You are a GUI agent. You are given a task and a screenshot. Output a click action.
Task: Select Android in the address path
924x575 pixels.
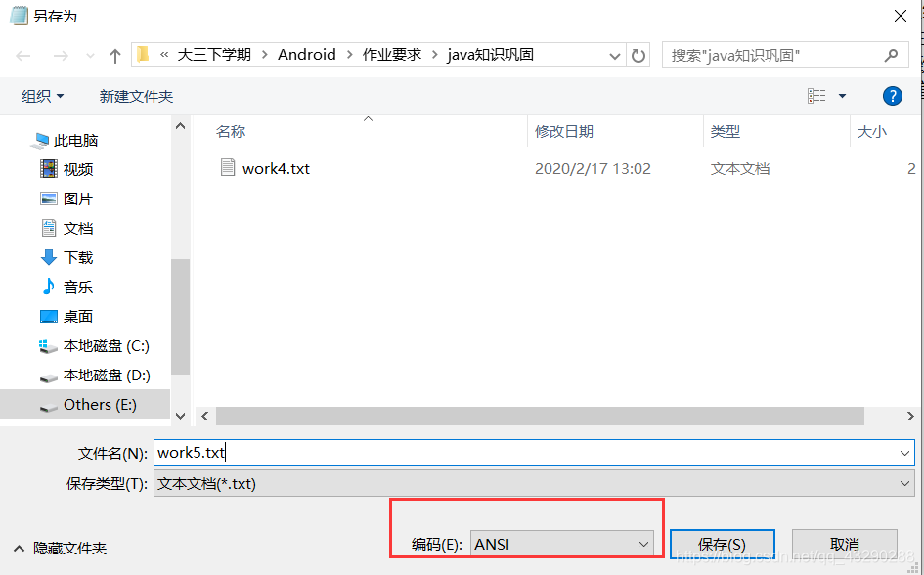[306, 55]
